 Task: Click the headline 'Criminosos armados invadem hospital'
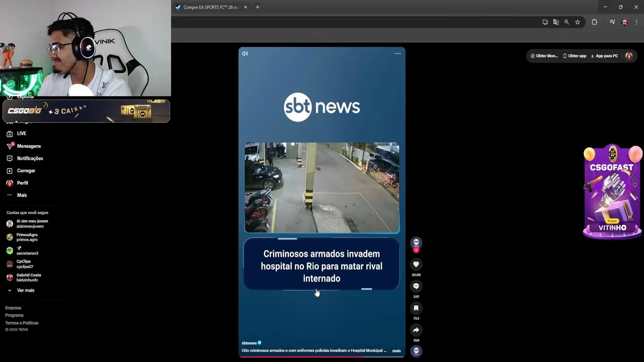tap(321, 266)
